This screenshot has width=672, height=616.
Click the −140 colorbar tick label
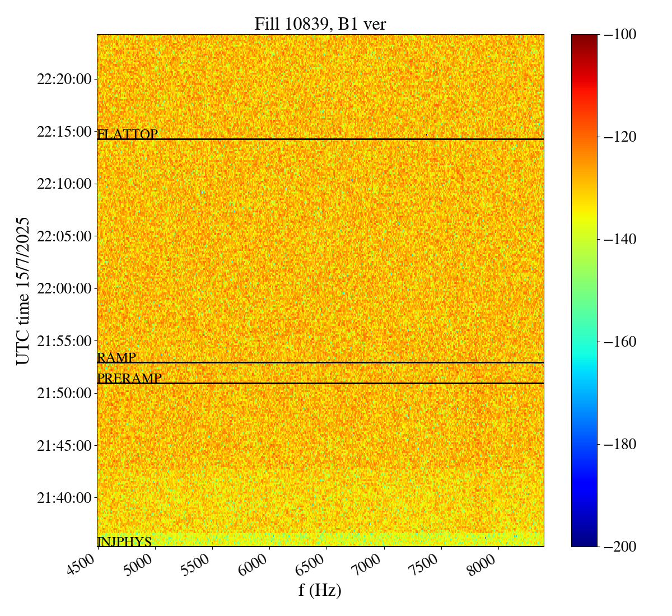pyautogui.click(x=620, y=239)
